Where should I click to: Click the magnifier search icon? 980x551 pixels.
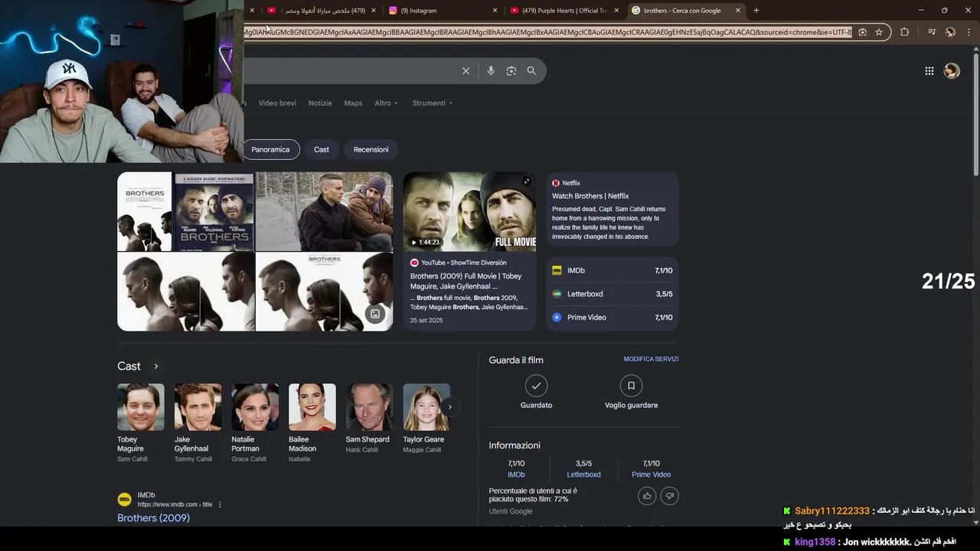click(x=531, y=71)
